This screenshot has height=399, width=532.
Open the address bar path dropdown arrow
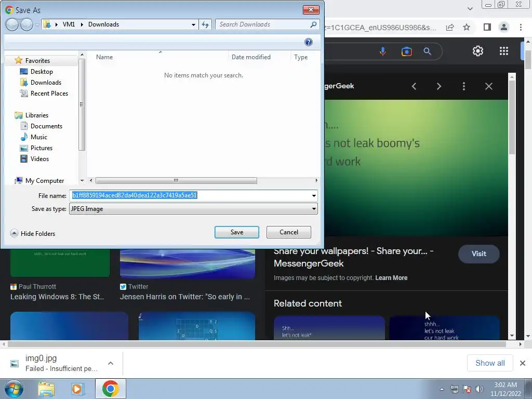pos(193,24)
